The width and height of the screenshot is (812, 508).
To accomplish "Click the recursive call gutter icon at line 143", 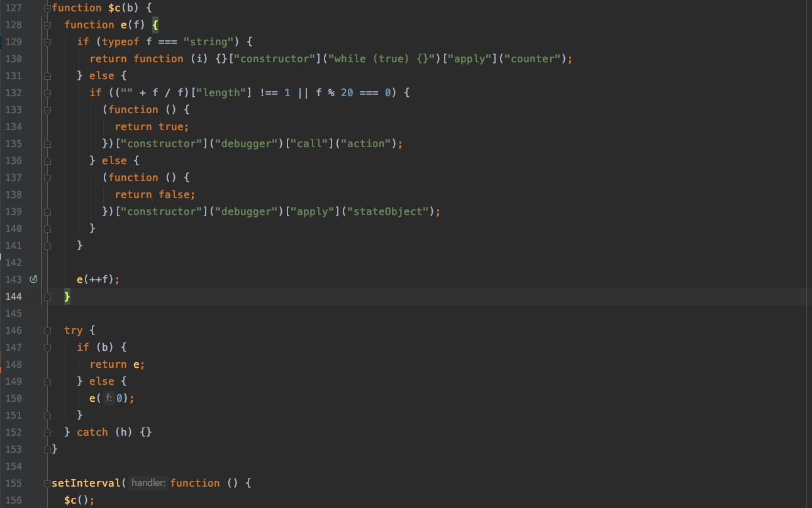I will tap(34, 279).
